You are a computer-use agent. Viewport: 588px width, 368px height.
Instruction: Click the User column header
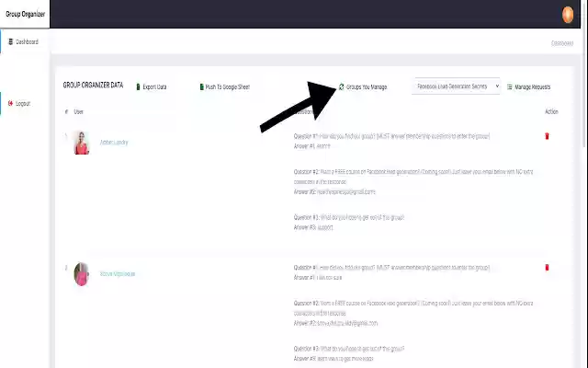pos(78,111)
